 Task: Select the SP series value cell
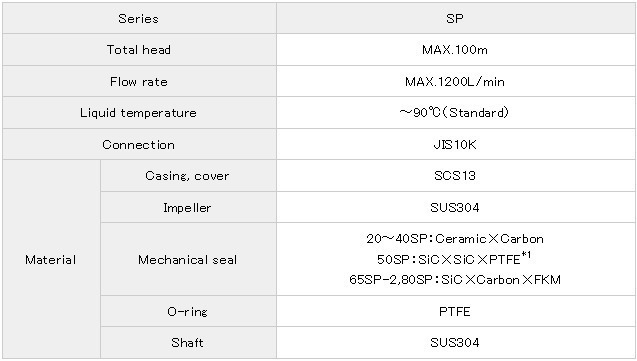(456, 18)
